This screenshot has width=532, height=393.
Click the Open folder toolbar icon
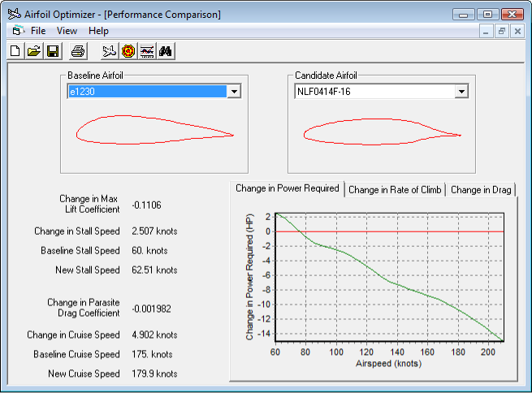click(33, 51)
